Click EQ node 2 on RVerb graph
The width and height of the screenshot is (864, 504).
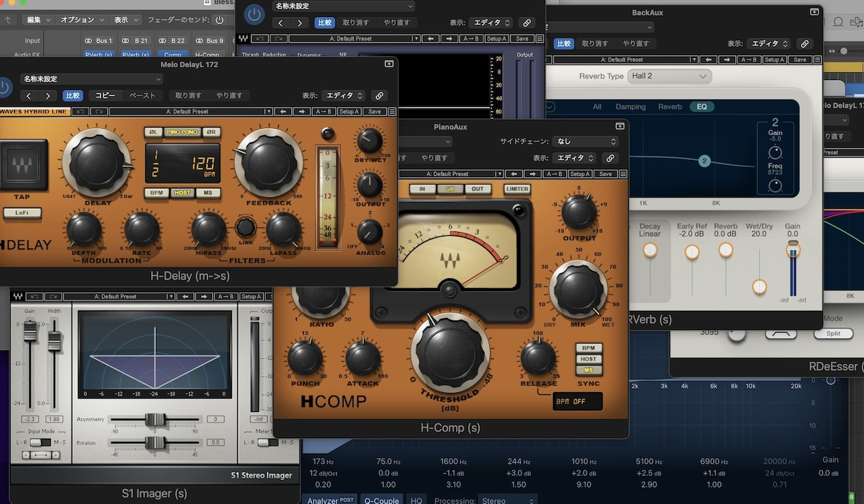[704, 161]
